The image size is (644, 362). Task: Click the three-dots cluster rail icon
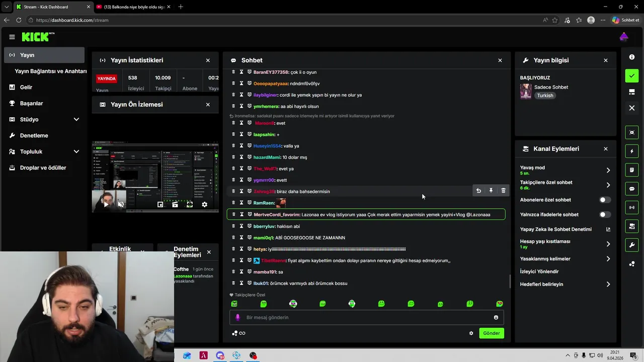[632, 263]
